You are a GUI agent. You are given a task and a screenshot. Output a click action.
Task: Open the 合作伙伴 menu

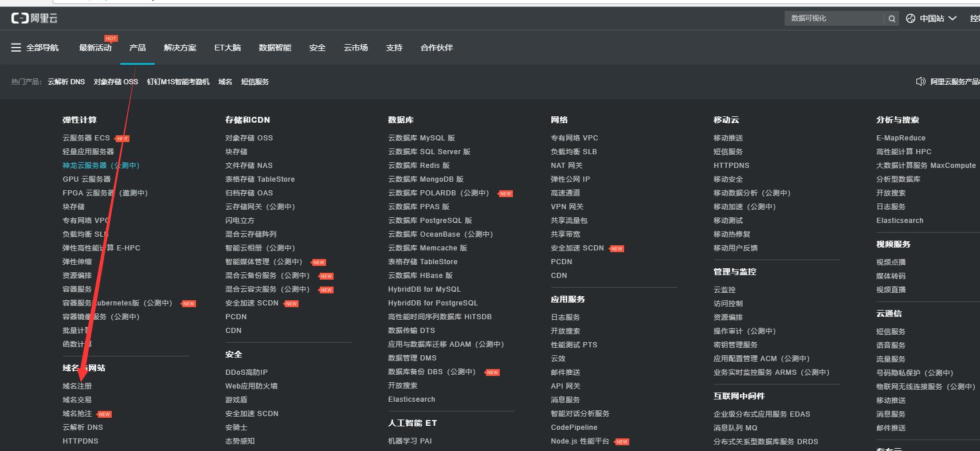click(437, 48)
